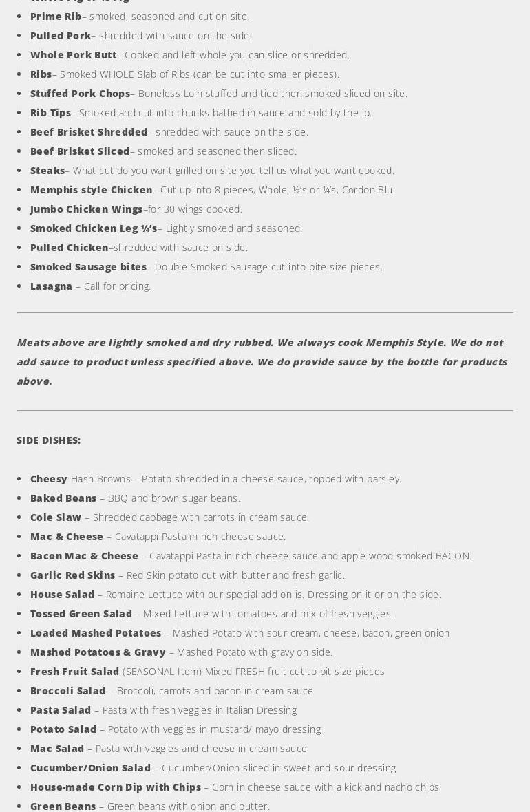Click 'Cole Slaw' in side dishes
This screenshot has height=812, width=530.
coord(56,517)
